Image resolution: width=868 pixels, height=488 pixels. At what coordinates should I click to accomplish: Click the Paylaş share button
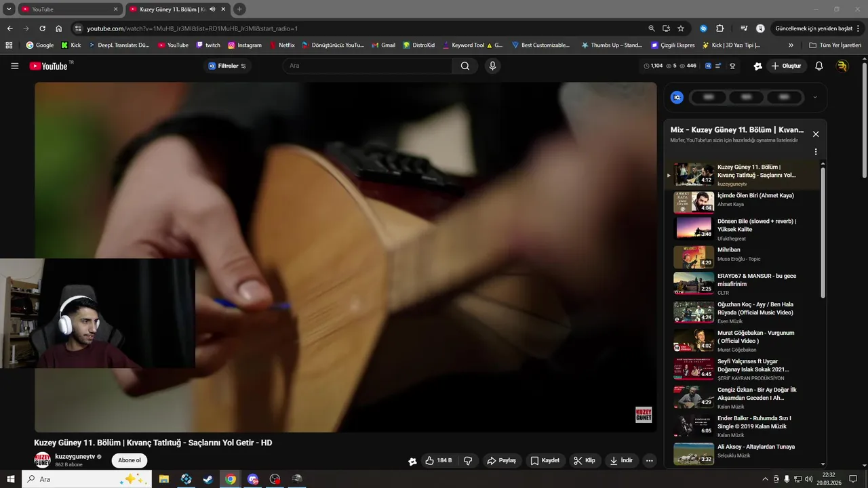501,460
